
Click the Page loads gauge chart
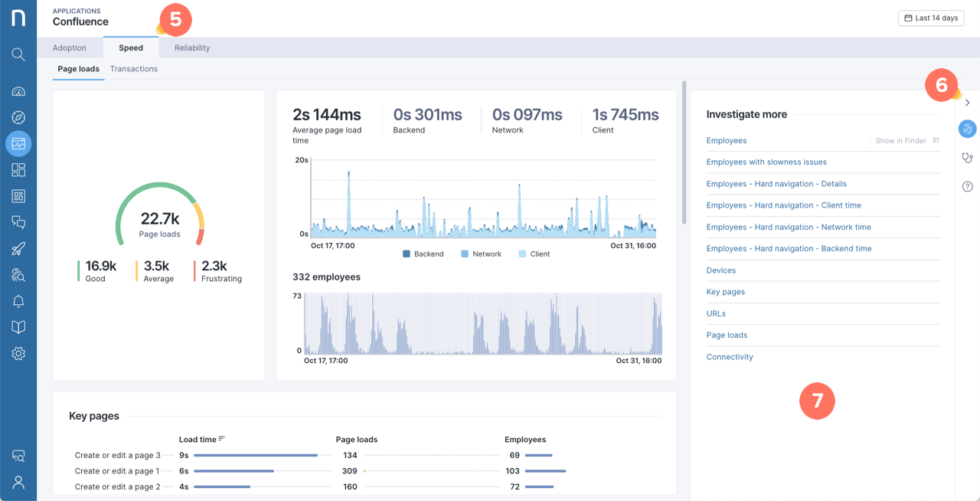[x=160, y=216]
